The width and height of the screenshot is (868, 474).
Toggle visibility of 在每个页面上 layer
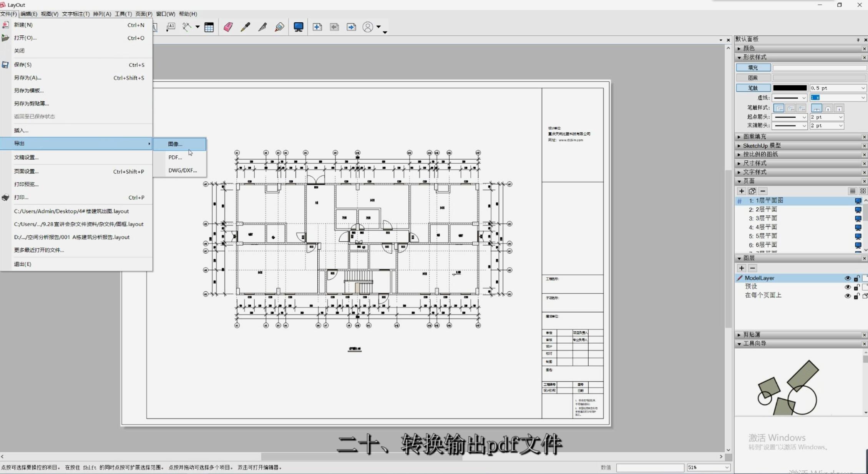tap(848, 295)
